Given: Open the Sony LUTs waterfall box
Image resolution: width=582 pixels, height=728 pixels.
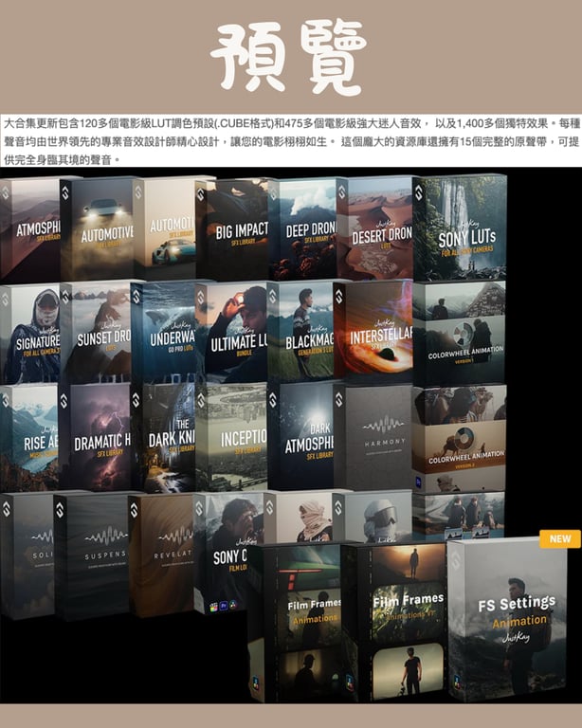Looking at the screenshot, I should (459, 227).
